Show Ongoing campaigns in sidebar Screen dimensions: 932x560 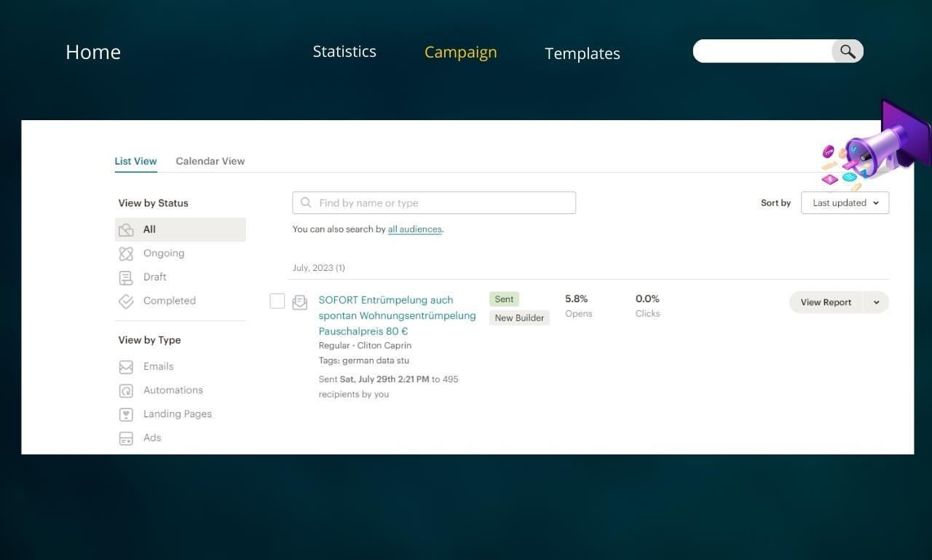(164, 253)
